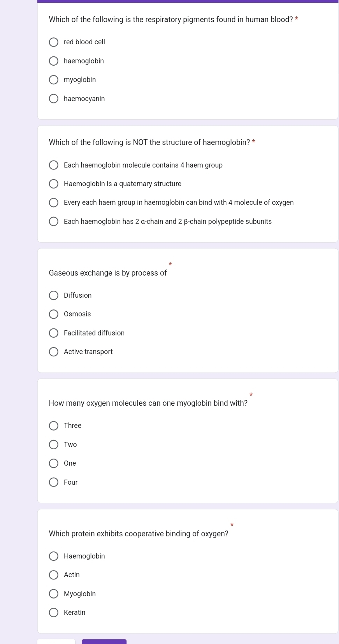Select 'Diffusion' for gaseous exchange
339x644 pixels.
coord(54,295)
